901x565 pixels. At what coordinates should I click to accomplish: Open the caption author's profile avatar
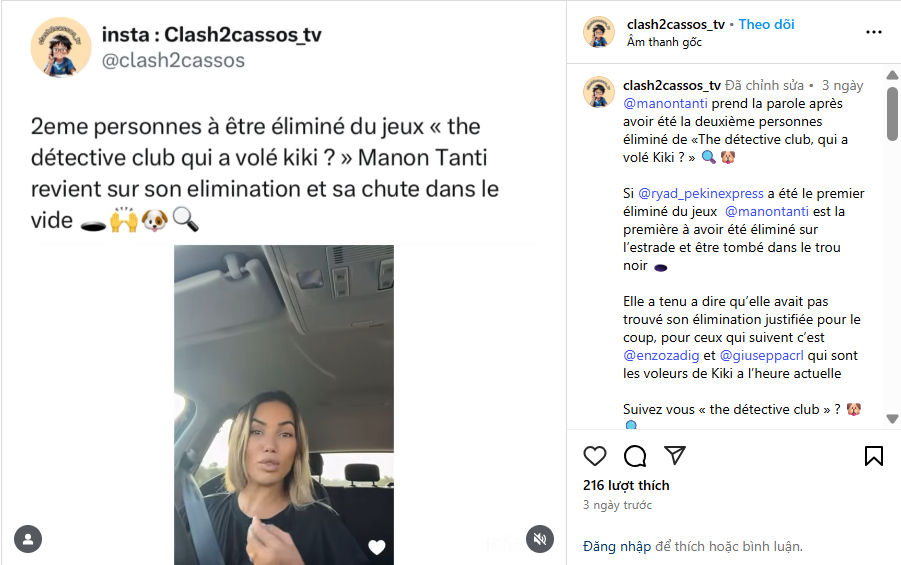pyautogui.click(x=599, y=92)
